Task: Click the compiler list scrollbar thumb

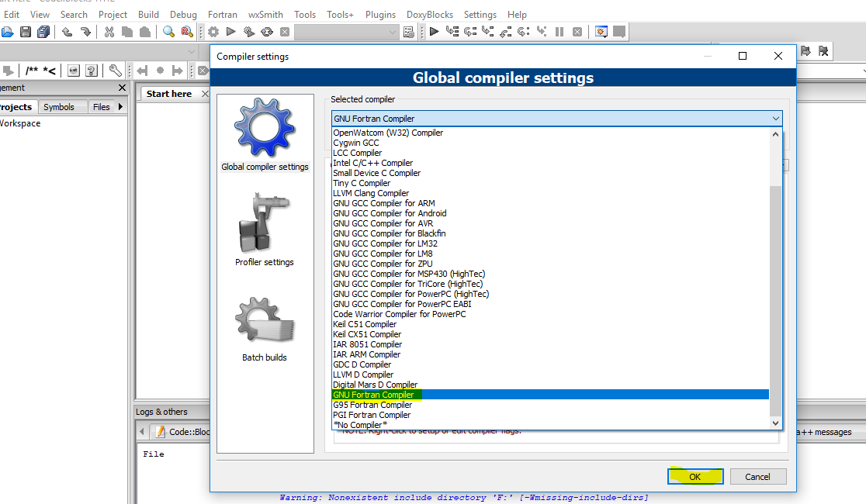Action: [x=775, y=302]
